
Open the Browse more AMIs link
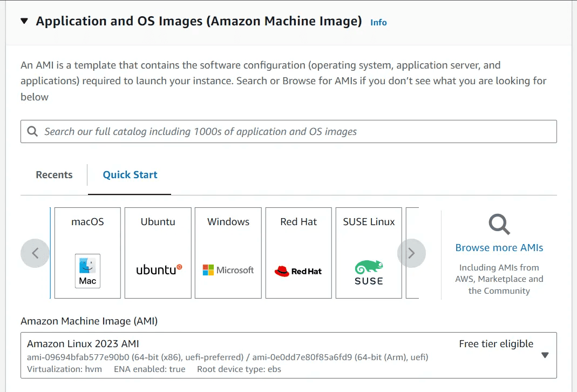point(499,248)
